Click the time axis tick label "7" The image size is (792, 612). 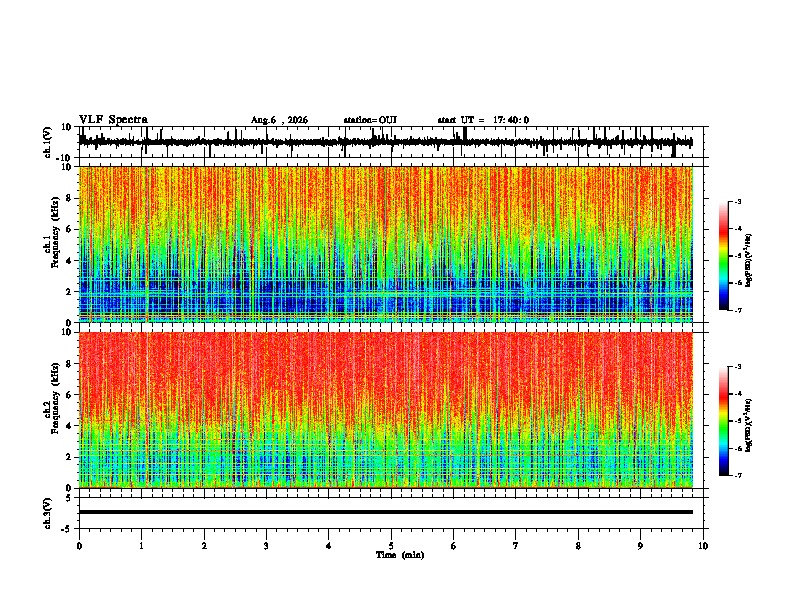[x=516, y=546]
